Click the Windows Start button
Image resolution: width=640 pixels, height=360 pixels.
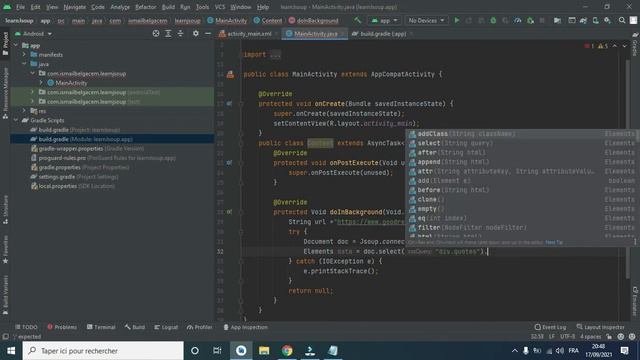(x=11, y=351)
